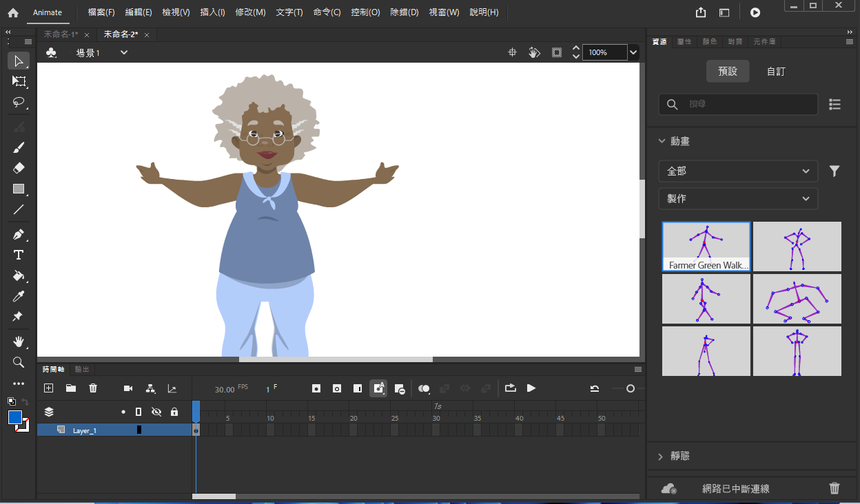This screenshot has height=504, width=860.
Task: Toggle list view button beside search
Action: (835, 104)
